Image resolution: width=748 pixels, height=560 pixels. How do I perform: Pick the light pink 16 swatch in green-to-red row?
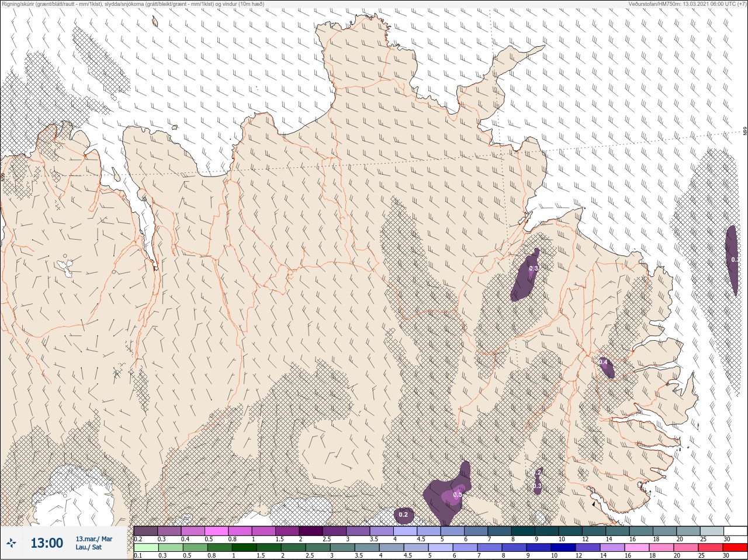636,548
